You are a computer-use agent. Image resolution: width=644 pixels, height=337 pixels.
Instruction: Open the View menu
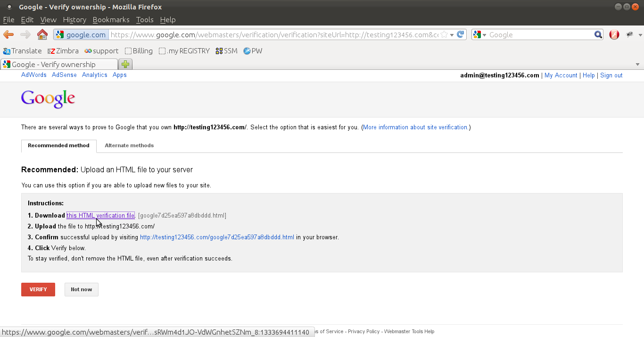tap(49, 20)
